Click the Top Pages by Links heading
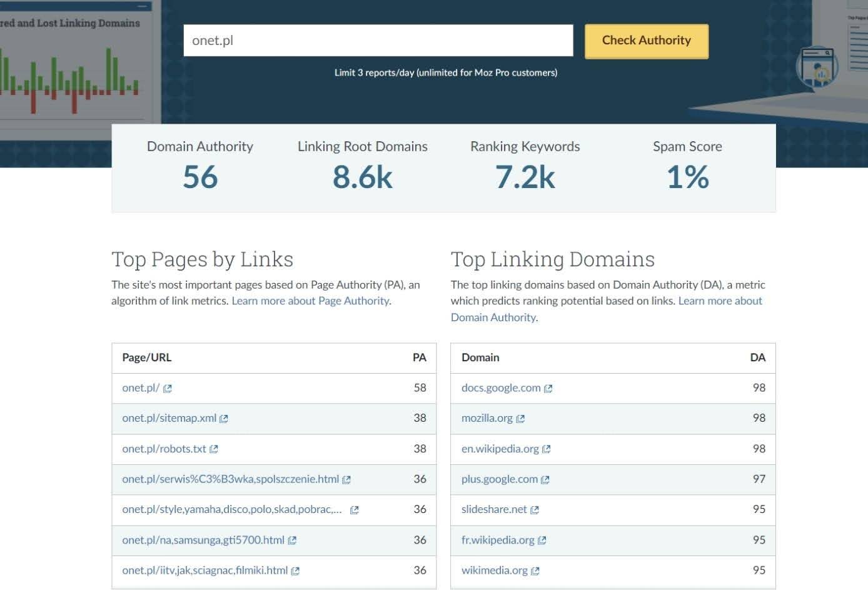Viewport: 868px width, 603px height. click(202, 259)
